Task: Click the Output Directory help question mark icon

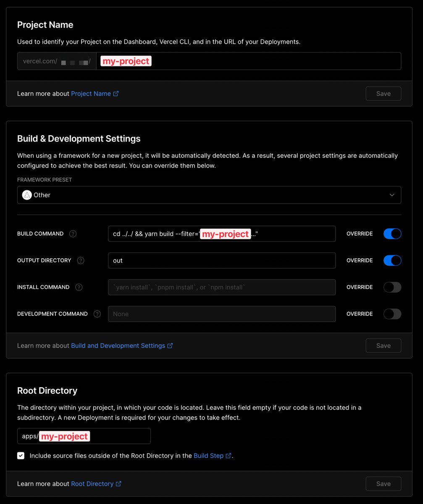Action: (x=81, y=260)
